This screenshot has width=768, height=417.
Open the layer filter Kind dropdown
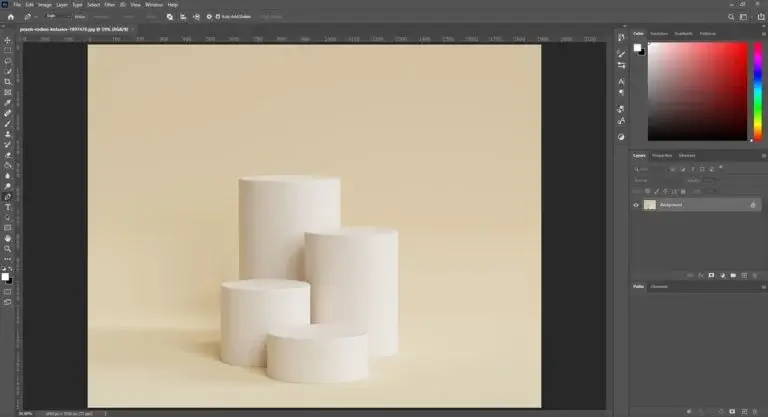click(x=649, y=169)
